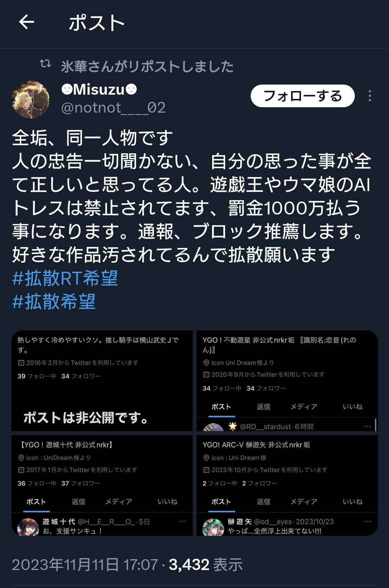
Task: Open the @notnot____02 handle
Action: coord(113,108)
